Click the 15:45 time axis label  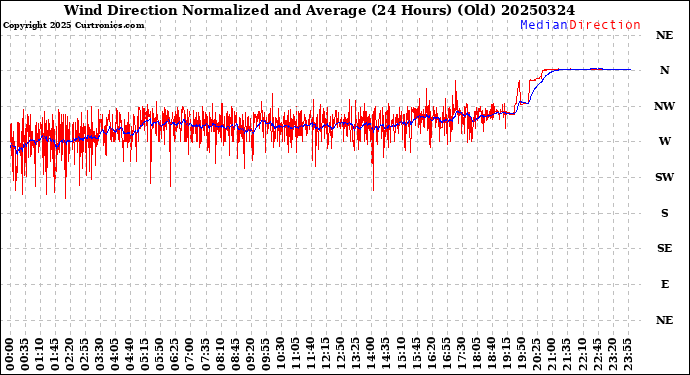416,355
